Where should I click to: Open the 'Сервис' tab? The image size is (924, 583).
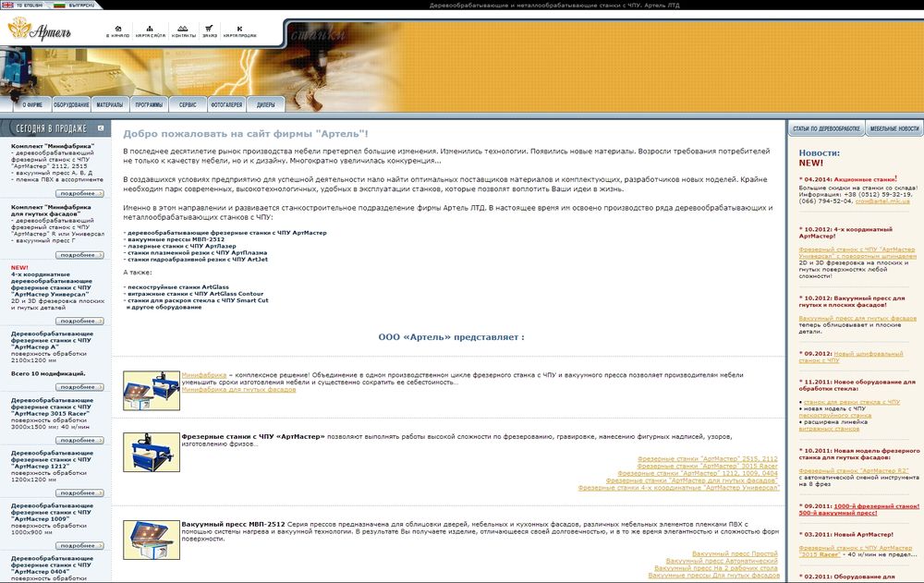pos(188,104)
